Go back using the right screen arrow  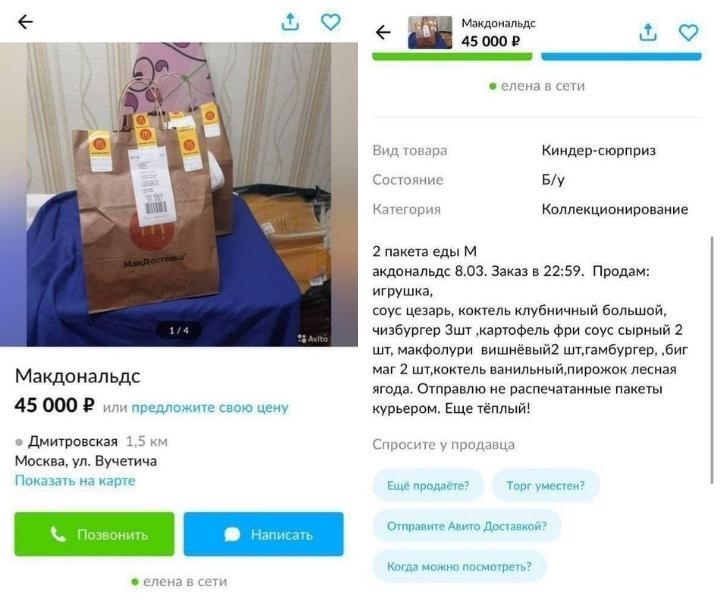click(x=383, y=32)
